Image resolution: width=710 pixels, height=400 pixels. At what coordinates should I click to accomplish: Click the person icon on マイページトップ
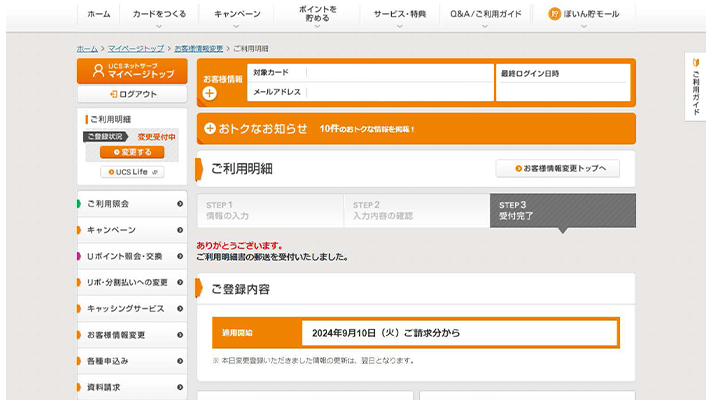(x=99, y=70)
